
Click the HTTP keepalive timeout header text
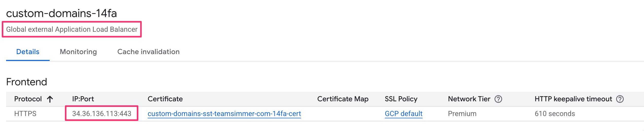(573, 99)
